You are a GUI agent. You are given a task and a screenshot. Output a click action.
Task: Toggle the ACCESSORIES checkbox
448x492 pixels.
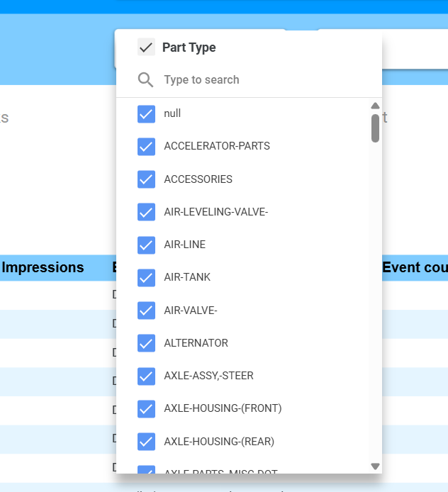tap(146, 179)
